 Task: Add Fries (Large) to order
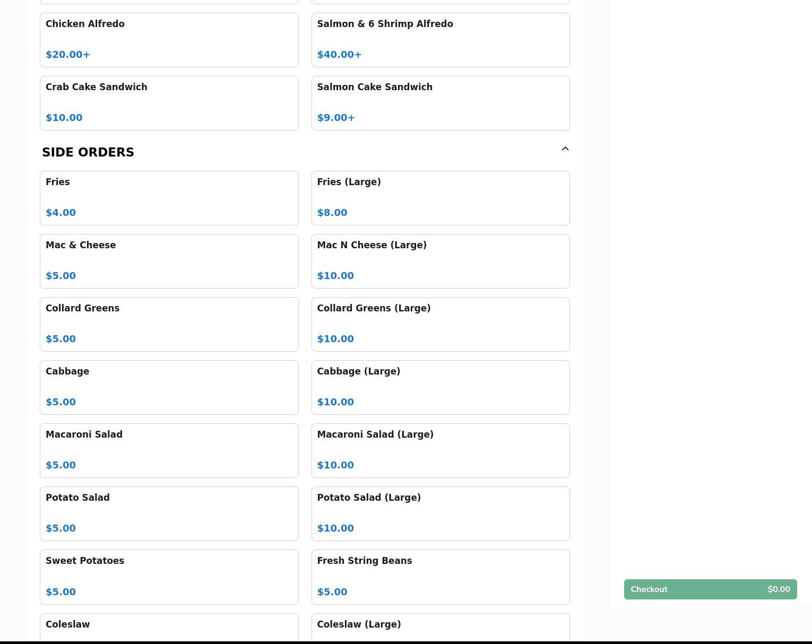point(440,198)
